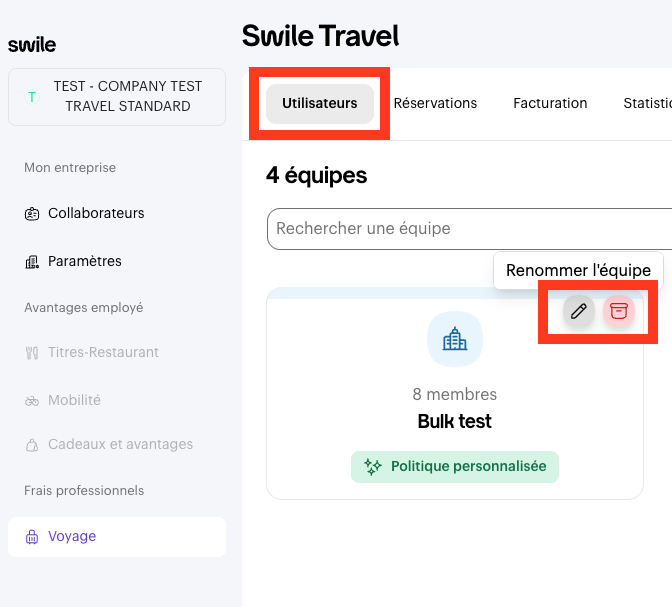Screen dimensions: 672x607
Task: Click the Bulk test team building icon
Action: pyautogui.click(x=455, y=340)
